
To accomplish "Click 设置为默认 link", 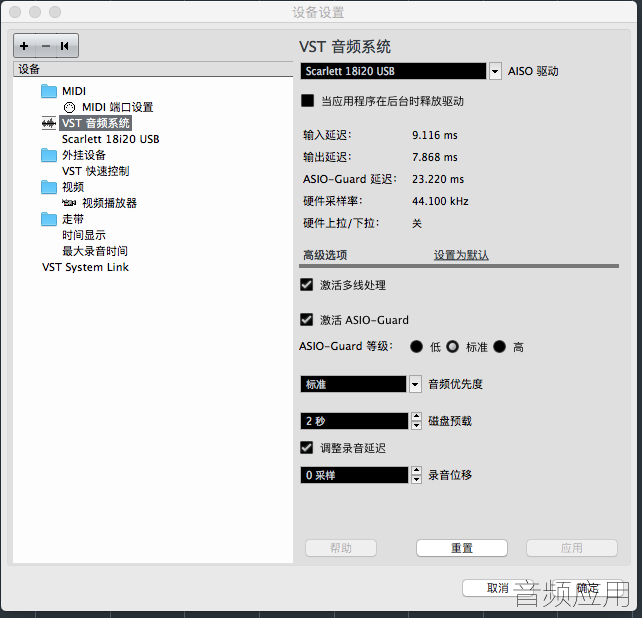I will pos(461,255).
